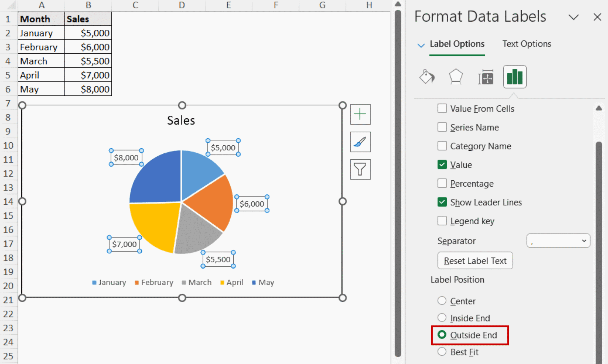
Task: Select the $8,000 data label
Action: tap(126, 157)
